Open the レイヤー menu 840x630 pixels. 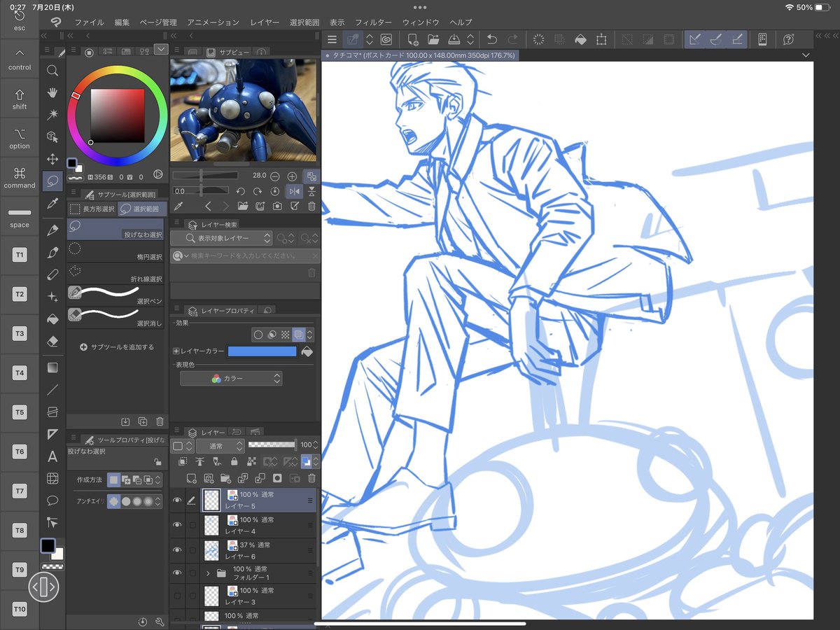tap(264, 22)
